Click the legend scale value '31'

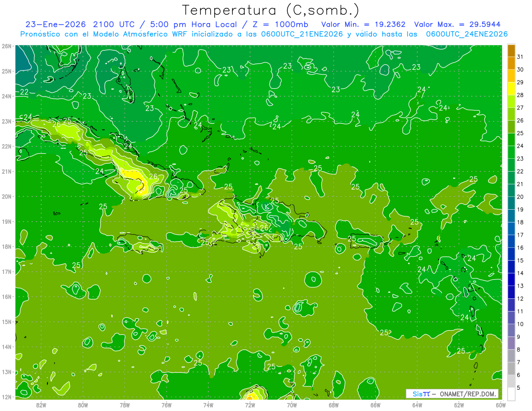tap(520, 57)
